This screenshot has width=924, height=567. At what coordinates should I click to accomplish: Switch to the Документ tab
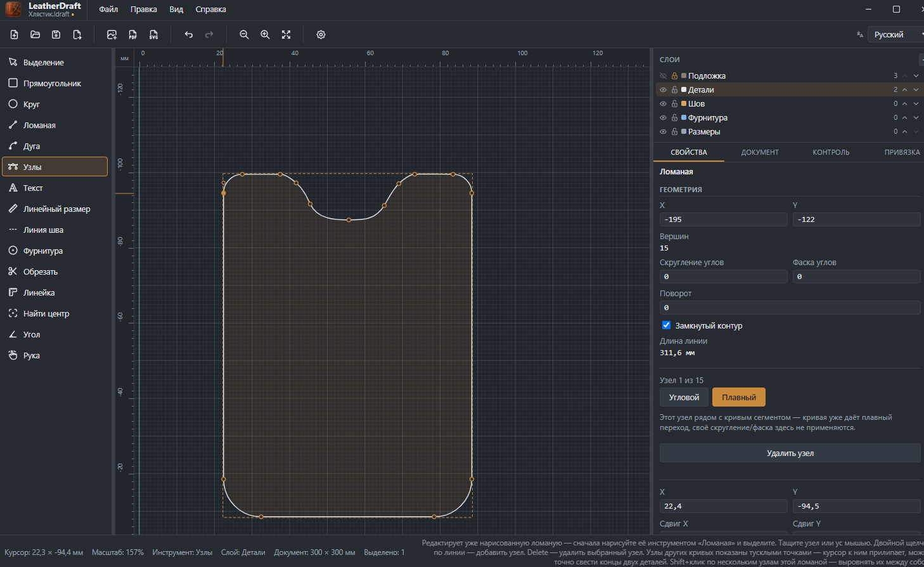point(760,152)
